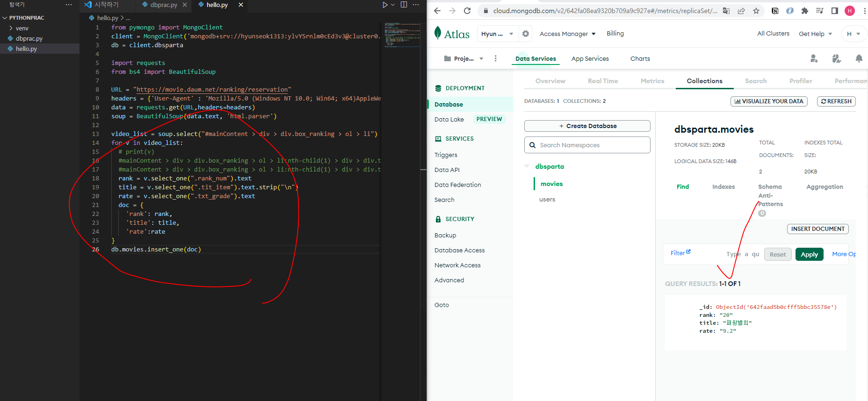868x401 pixels.
Task: Reset the query filter
Action: point(778,254)
